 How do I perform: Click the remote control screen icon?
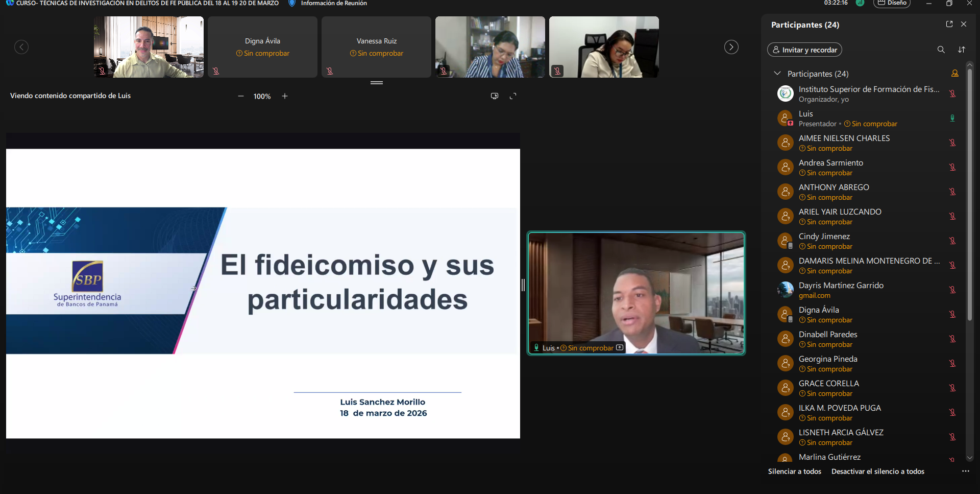pos(494,96)
